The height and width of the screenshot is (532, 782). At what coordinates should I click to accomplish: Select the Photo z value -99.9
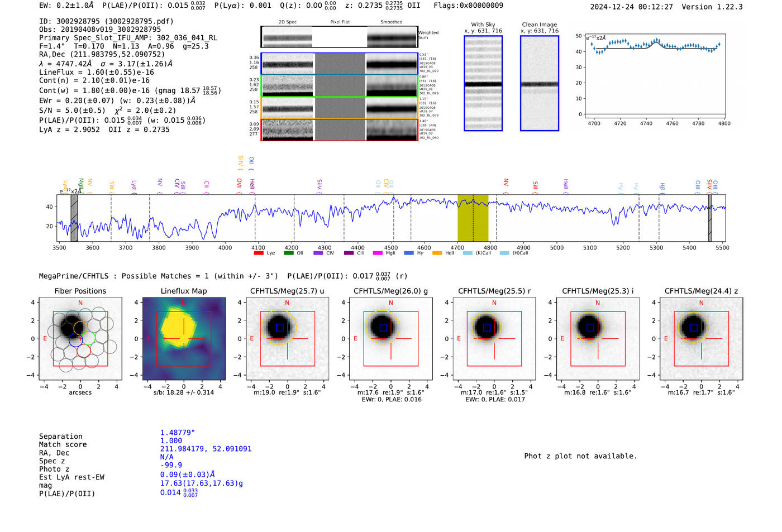pyautogui.click(x=171, y=465)
